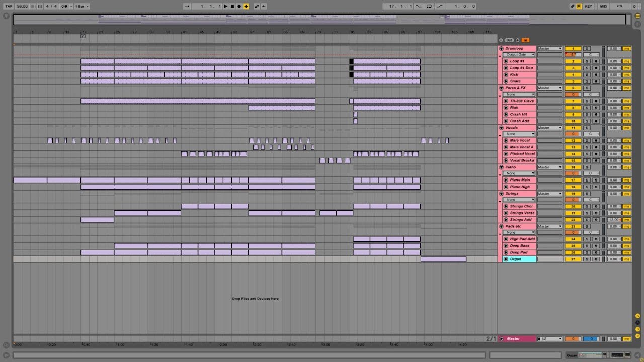Open the 1 Bar quantization dropdown
644x362 pixels.
coord(83,6)
